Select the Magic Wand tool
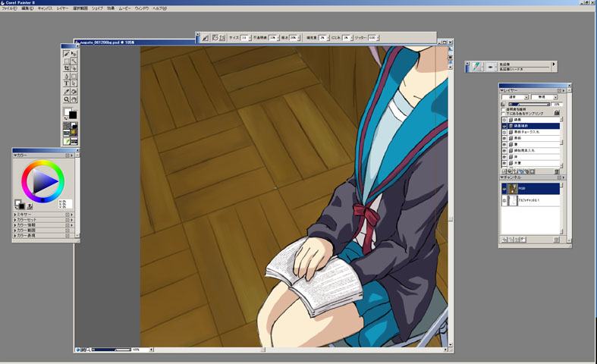 pos(74,61)
